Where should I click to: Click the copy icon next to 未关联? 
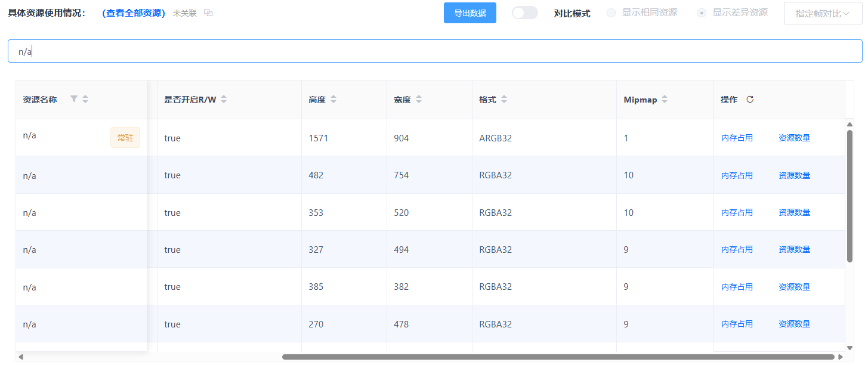[x=208, y=13]
